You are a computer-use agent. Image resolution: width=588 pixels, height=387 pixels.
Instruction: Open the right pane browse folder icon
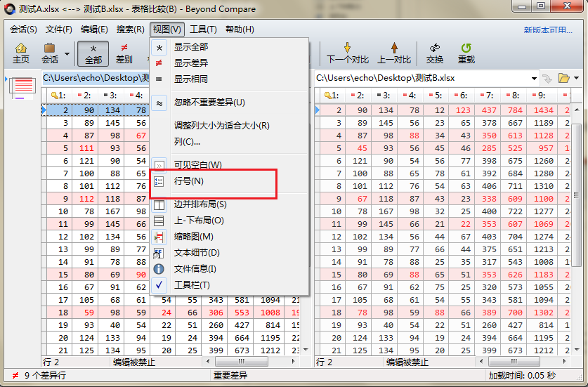[563, 78]
